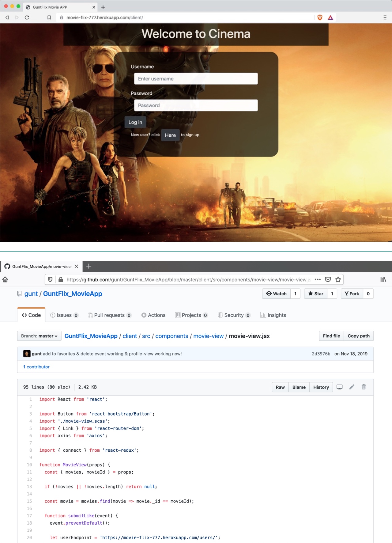Select the GuntFlix Movie APP browser tab
The width and height of the screenshot is (392, 543).
pos(60,7)
